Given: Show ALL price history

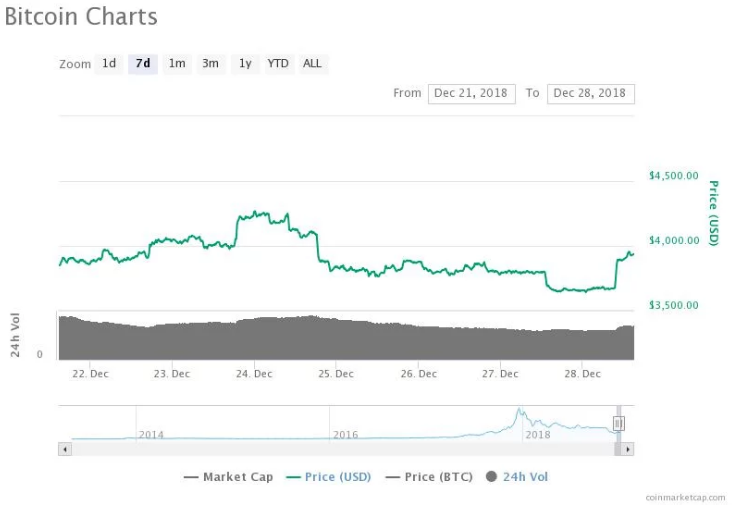Looking at the screenshot, I should (x=312, y=64).
